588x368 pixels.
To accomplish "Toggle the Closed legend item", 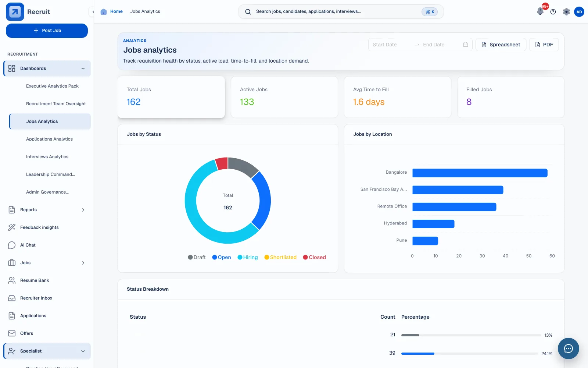I will (x=314, y=257).
